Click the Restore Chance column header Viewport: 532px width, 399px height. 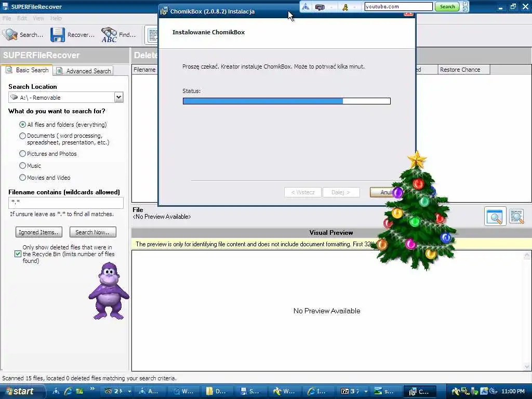(464, 70)
